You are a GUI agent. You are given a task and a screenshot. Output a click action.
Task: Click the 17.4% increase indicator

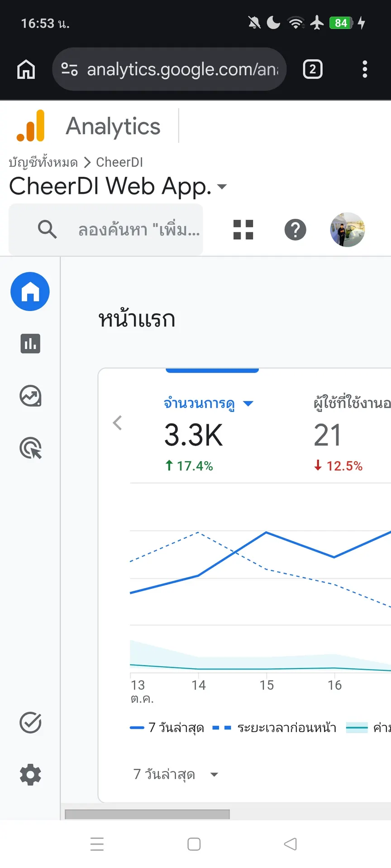(189, 466)
